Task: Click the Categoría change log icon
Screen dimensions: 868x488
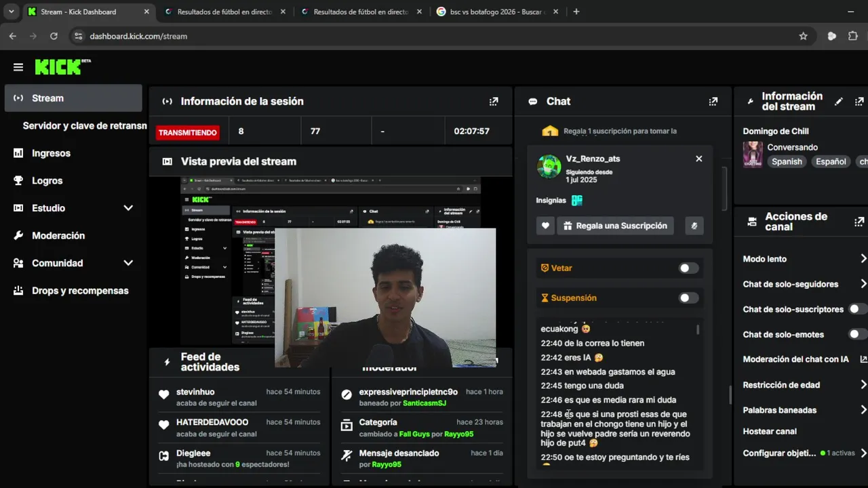Action: [x=347, y=425]
